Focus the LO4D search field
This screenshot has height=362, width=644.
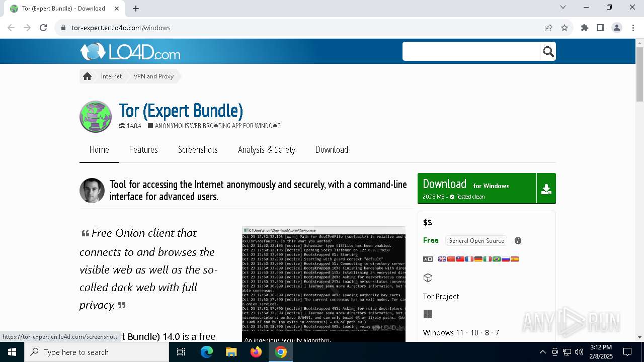[471, 51]
